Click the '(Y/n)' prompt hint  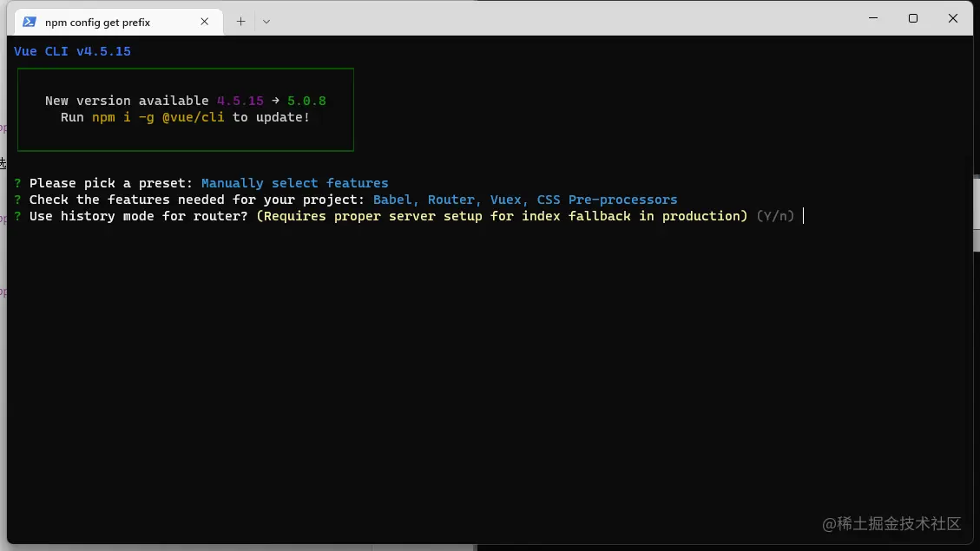pos(775,216)
